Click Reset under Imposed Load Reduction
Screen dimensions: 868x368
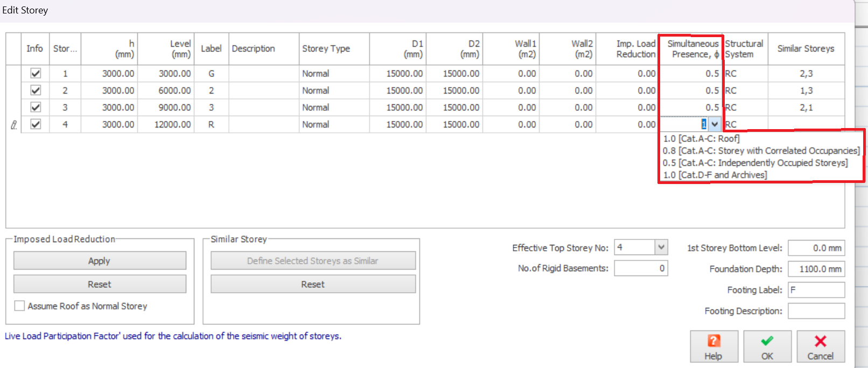[100, 284]
